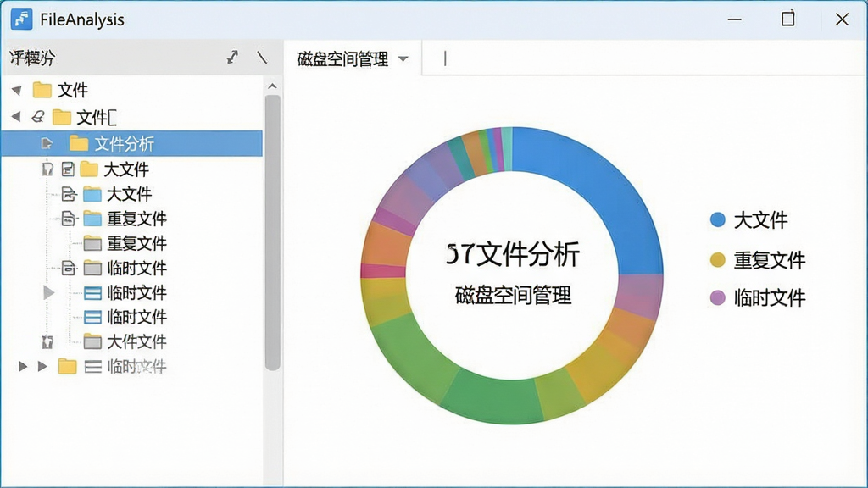Click the blue folder icon next to 重复文件
The height and width of the screenshot is (488, 868).
click(x=92, y=219)
